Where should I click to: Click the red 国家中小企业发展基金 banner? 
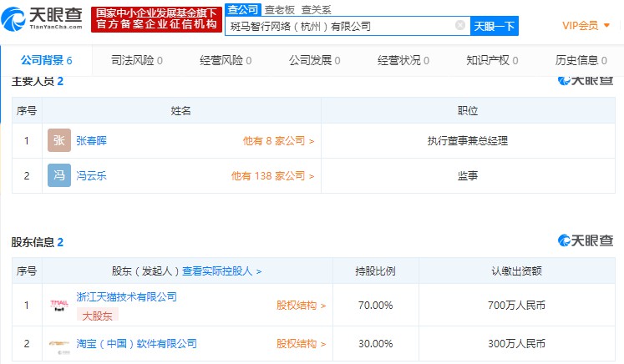coord(156,18)
